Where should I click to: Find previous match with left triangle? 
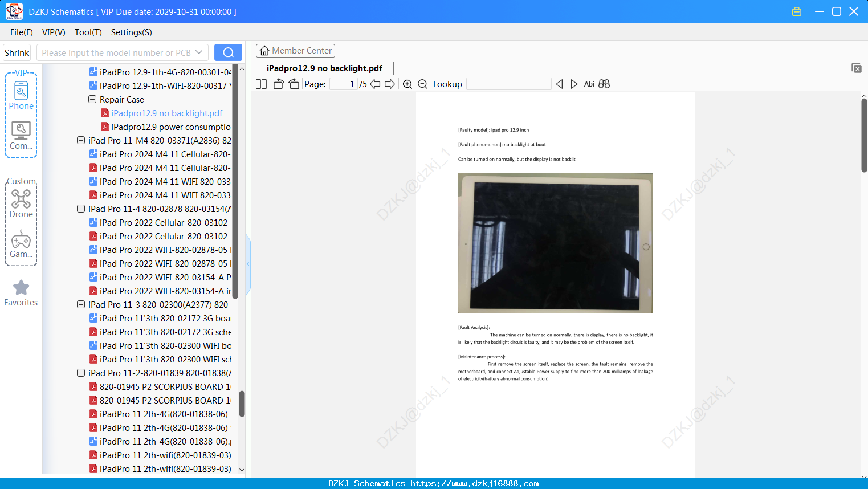tap(559, 84)
